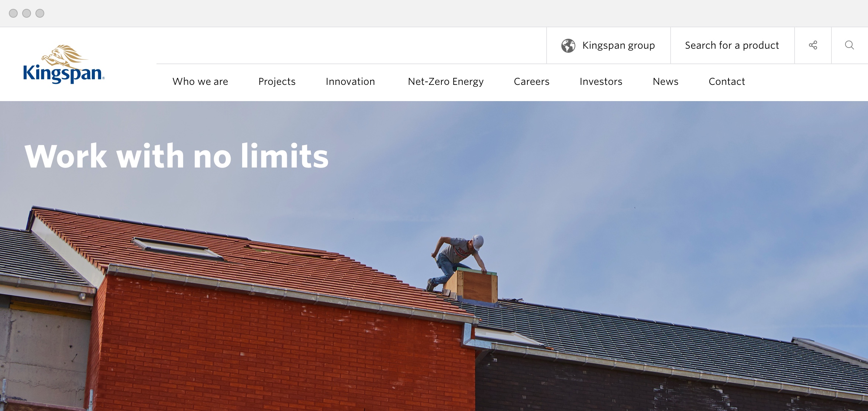
Task: Click the Kingspan lion logo
Action: click(x=64, y=64)
